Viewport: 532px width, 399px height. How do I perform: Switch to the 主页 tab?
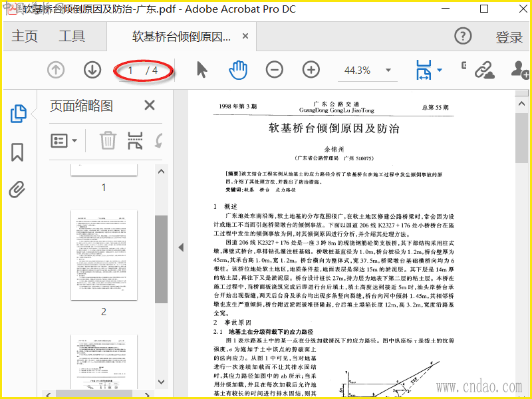coord(25,36)
